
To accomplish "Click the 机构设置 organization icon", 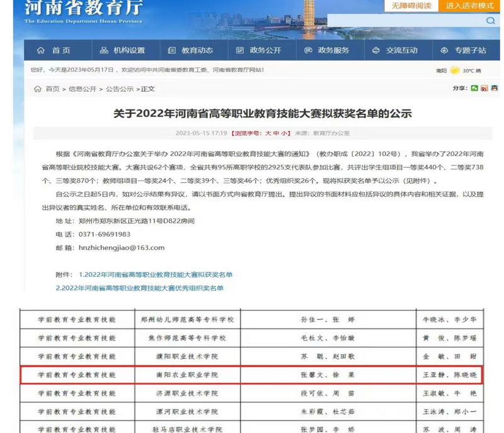I will [x=104, y=50].
